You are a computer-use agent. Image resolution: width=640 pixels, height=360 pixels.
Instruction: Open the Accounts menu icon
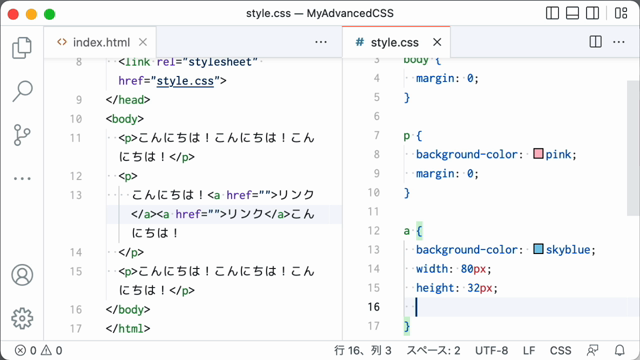coord(22,275)
